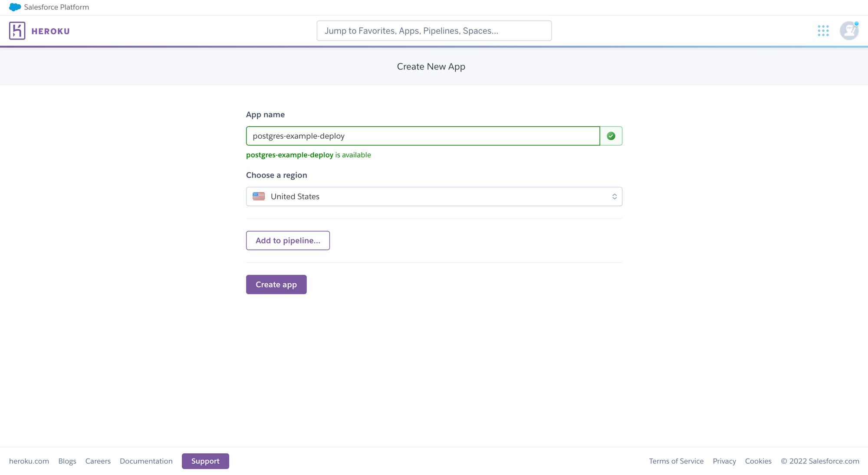The width and height of the screenshot is (868, 475).
Task: Click the 2022 Salesforce.com copyright text
Action: pos(820,461)
